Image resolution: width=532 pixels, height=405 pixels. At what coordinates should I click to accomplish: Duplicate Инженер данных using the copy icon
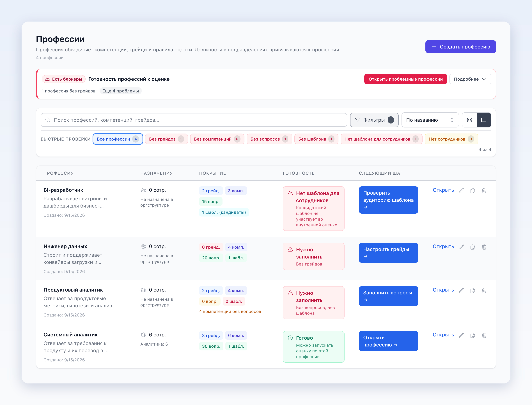click(x=473, y=247)
